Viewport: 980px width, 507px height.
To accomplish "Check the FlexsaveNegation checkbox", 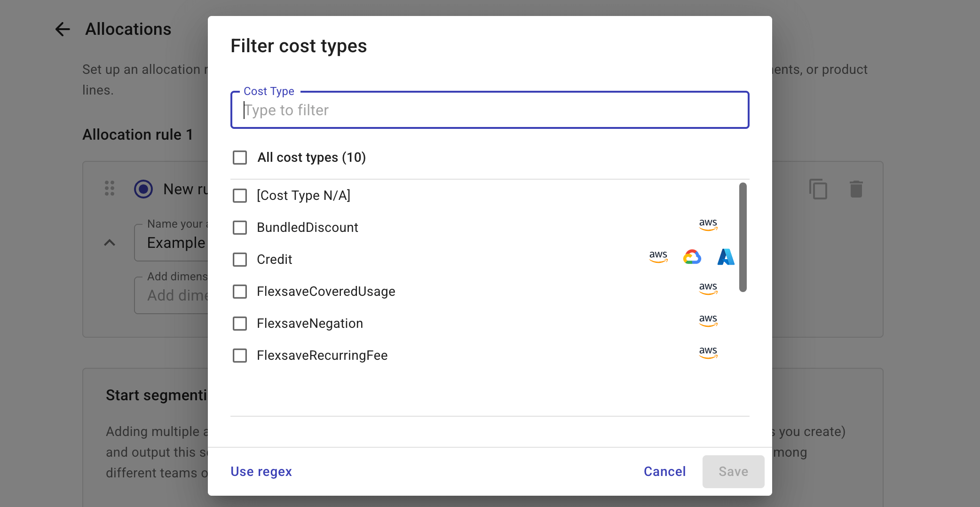I will [x=240, y=324].
